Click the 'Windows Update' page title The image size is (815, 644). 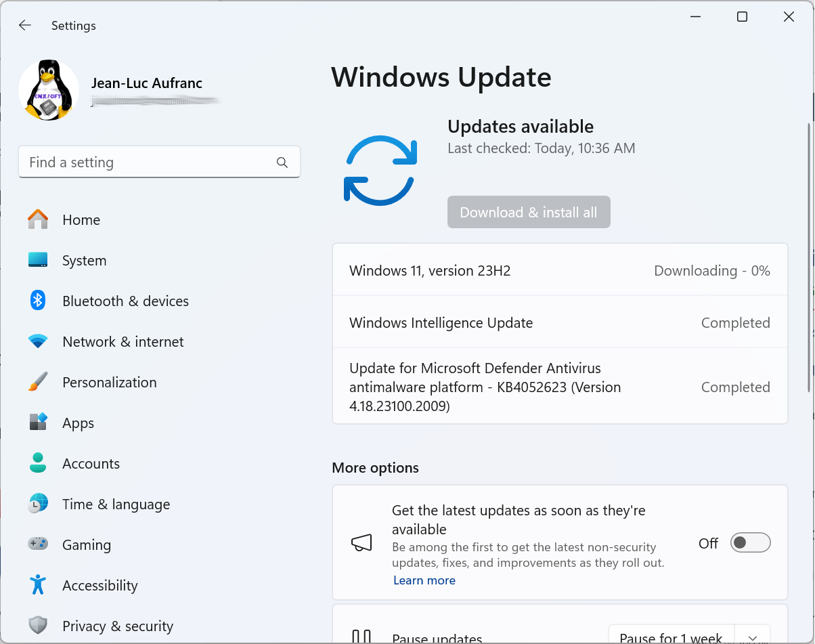[441, 77]
